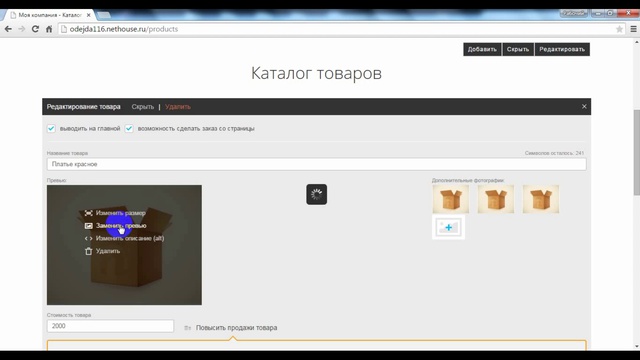Click the Редактирование товара header title
640x360 pixels.
coord(83,107)
